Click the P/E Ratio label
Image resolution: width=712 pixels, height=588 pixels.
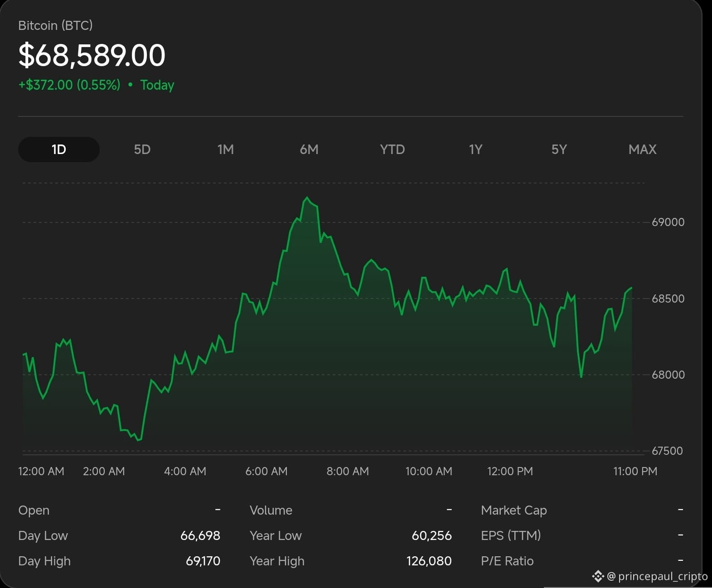507,561
